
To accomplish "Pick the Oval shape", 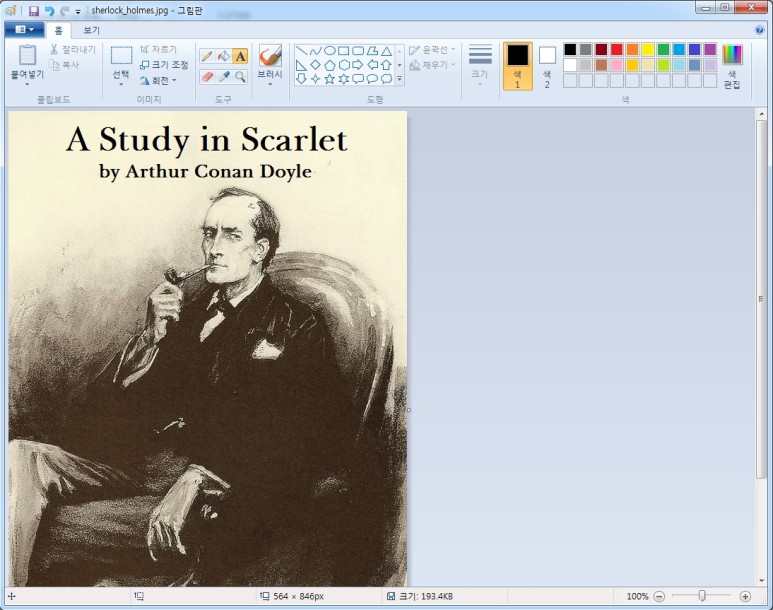I will [330, 51].
